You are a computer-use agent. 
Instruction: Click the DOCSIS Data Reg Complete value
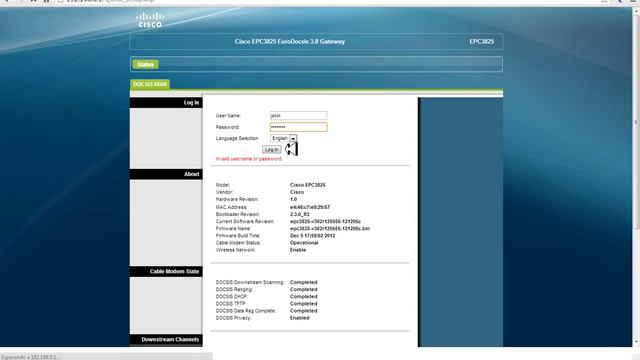pos(304,311)
